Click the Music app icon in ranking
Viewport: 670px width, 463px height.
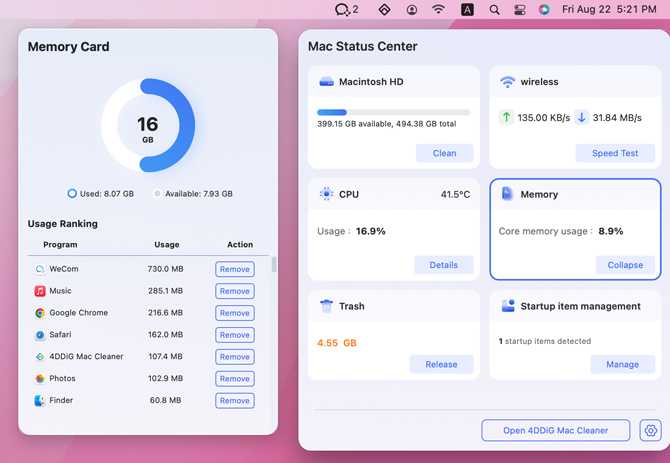[x=40, y=291]
